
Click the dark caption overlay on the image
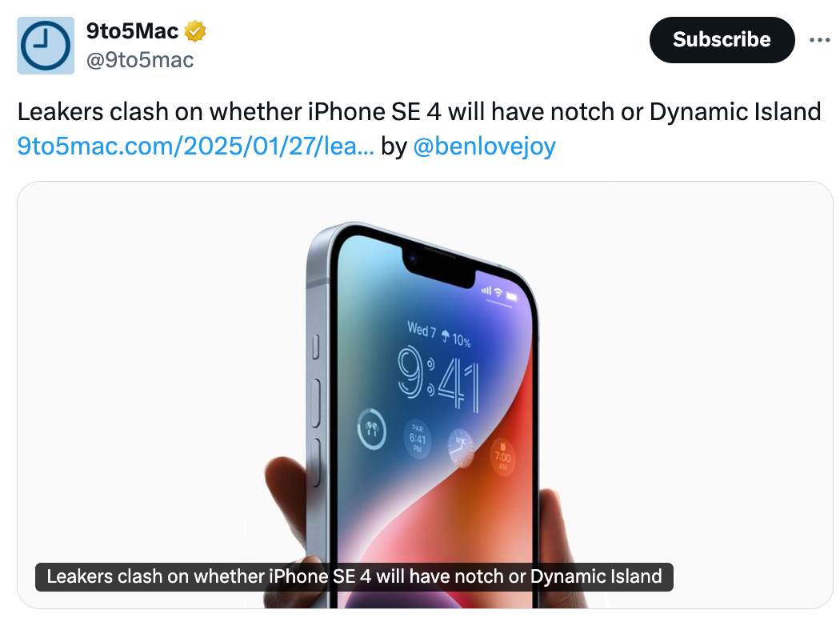pyautogui.click(x=354, y=576)
